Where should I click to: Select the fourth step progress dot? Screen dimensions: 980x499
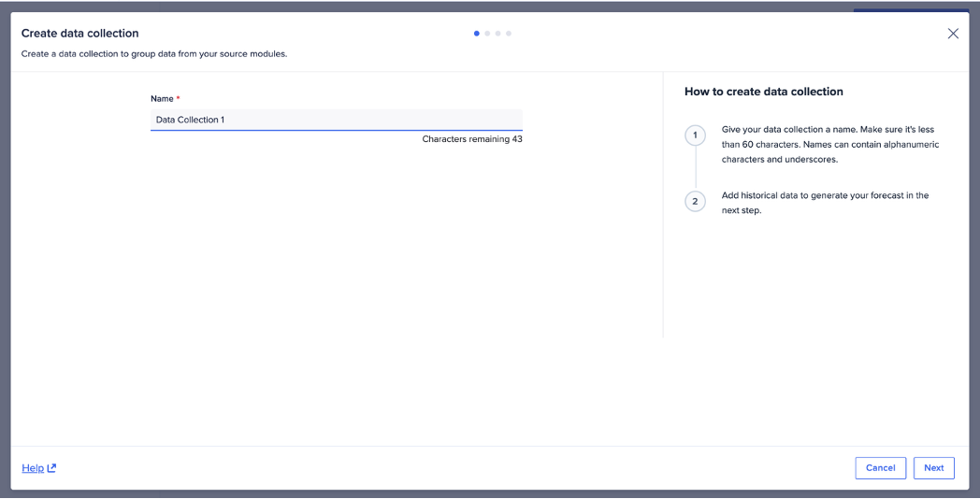(509, 33)
